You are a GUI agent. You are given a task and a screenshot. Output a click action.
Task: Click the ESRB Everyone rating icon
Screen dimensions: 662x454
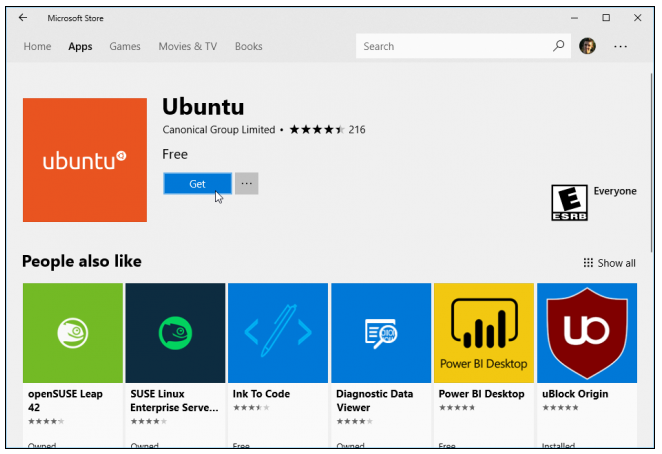pos(569,202)
